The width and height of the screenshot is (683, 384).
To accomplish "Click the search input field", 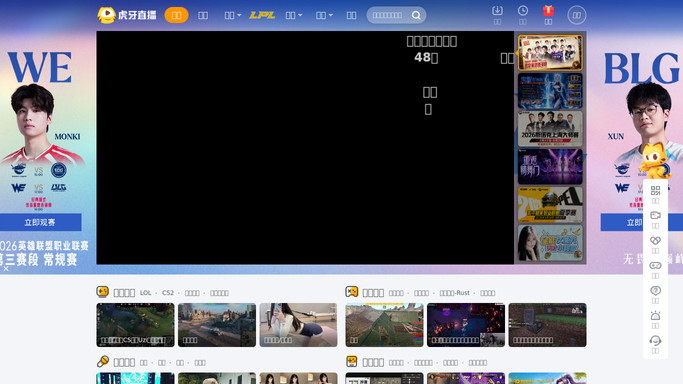I will click(388, 15).
